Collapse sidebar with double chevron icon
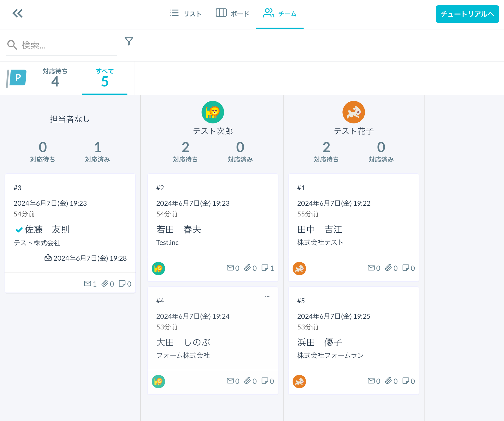The image size is (504, 421). pos(17,13)
